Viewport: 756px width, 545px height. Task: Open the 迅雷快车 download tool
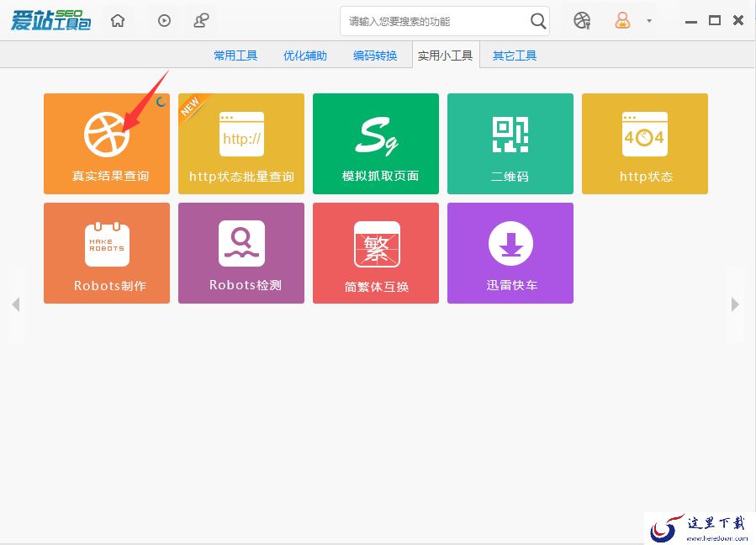[x=510, y=253]
